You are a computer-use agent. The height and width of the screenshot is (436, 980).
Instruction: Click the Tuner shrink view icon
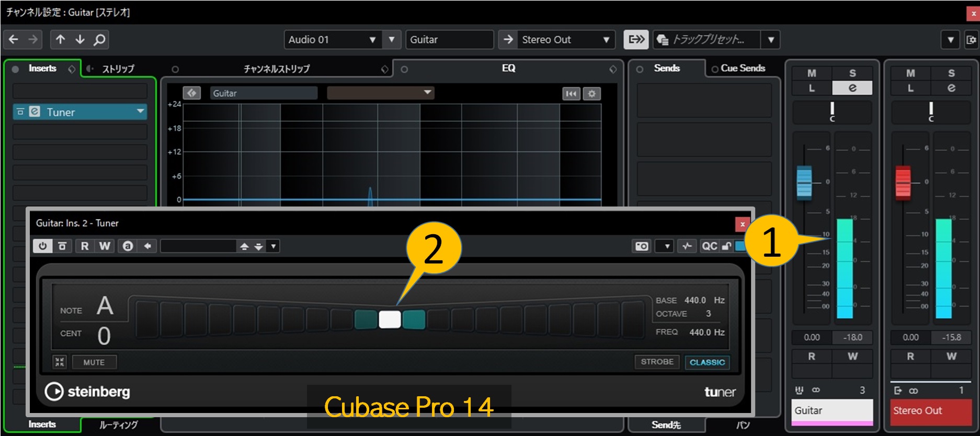pyautogui.click(x=60, y=362)
